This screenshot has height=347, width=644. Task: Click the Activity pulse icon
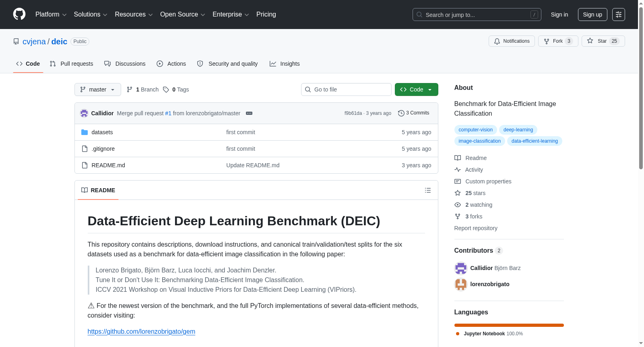(458, 170)
